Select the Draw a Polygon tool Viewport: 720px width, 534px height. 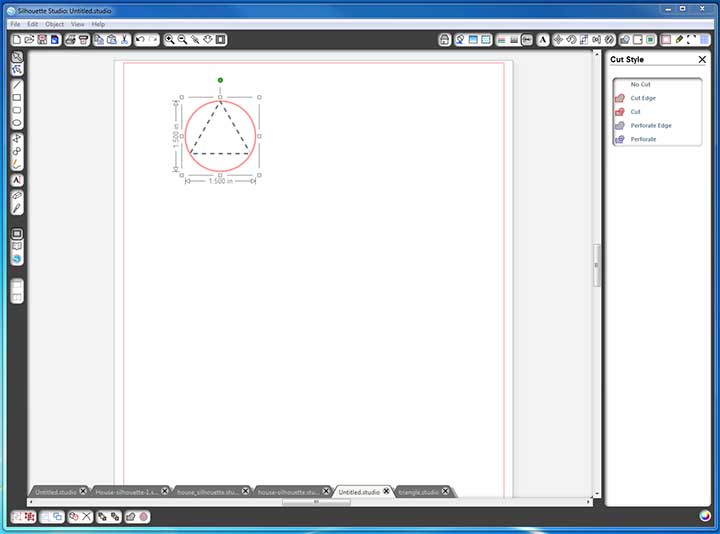[x=17, y=138]
